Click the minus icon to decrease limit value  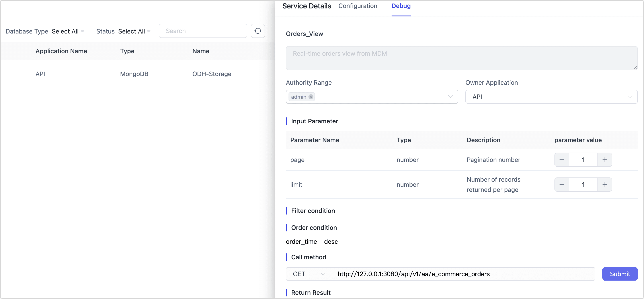(562, 184)
